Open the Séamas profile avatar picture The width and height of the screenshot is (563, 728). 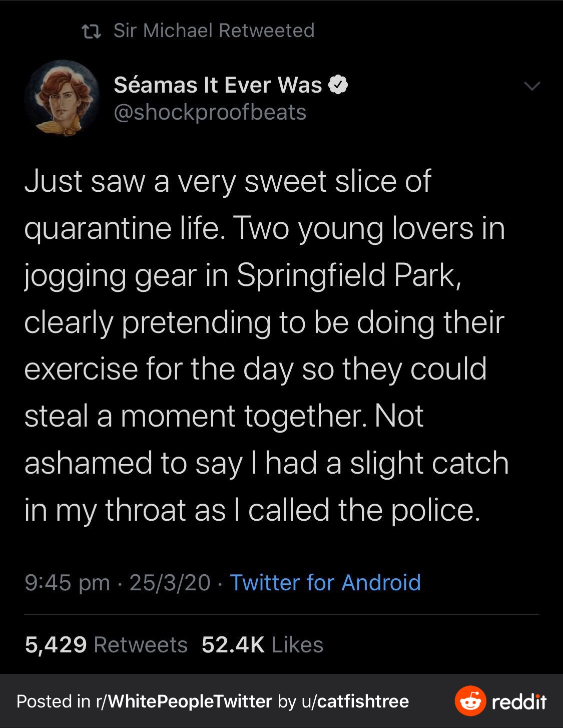(63, 98)
